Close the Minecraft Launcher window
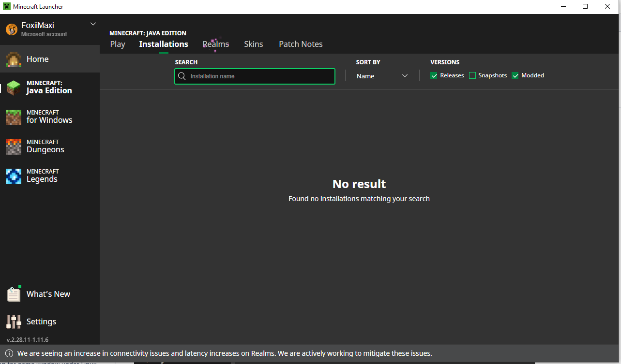 coord(607,7)
